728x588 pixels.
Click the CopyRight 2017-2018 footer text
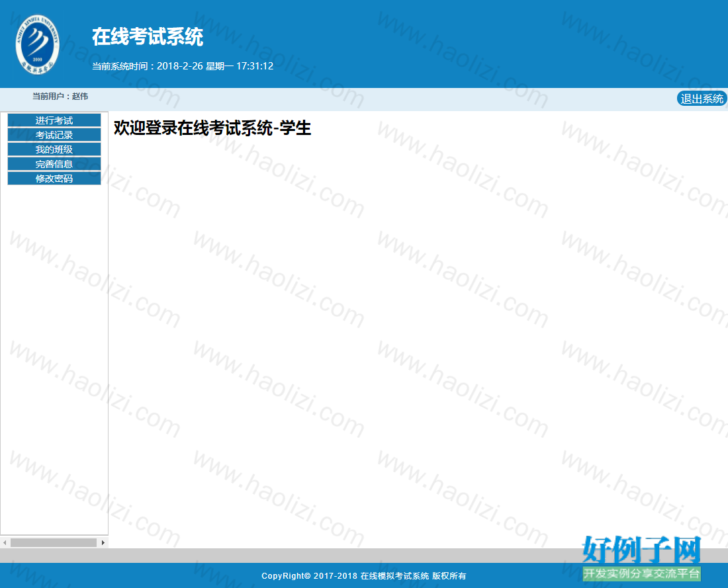tap(363, 575)
